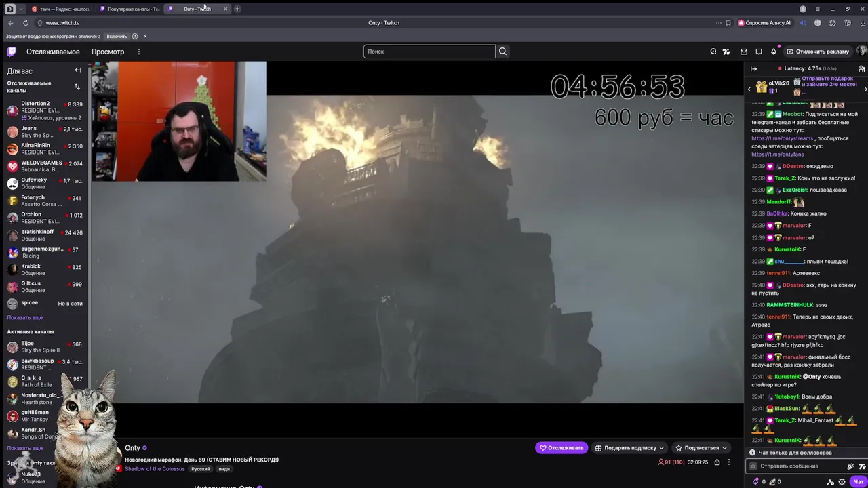Open the browser hamburger menu

[818, 9]
